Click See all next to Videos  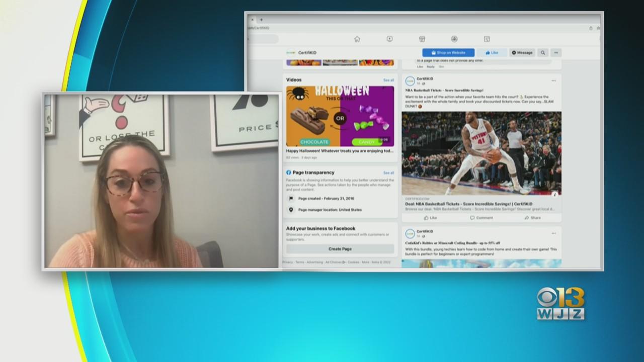tap(388, 80)
